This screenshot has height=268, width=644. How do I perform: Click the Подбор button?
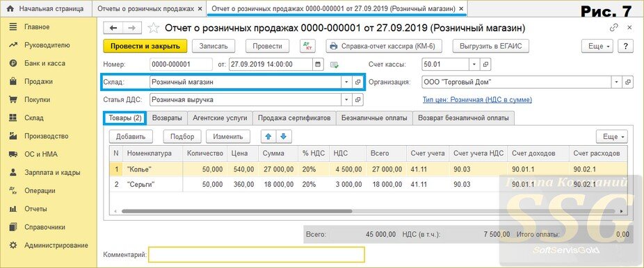pos(182,137)
